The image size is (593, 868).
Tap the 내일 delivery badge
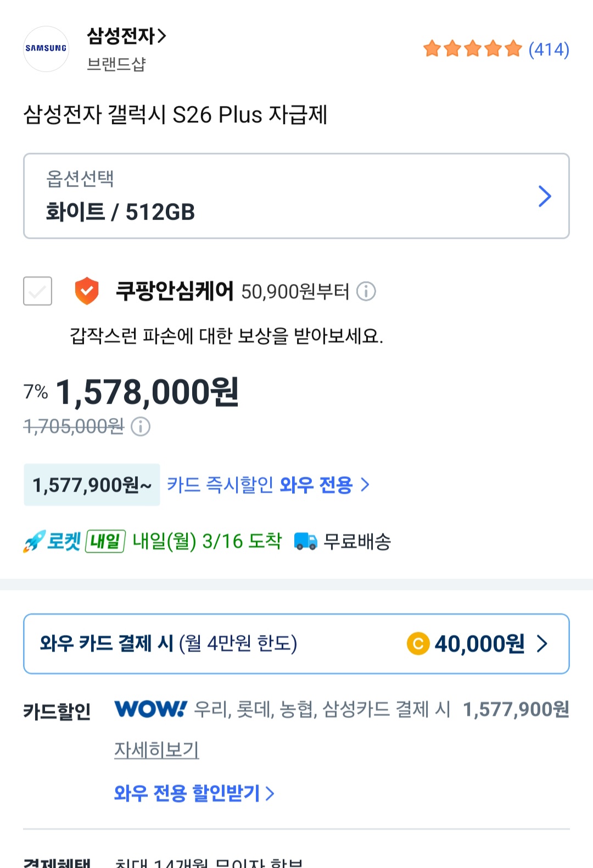105,542
